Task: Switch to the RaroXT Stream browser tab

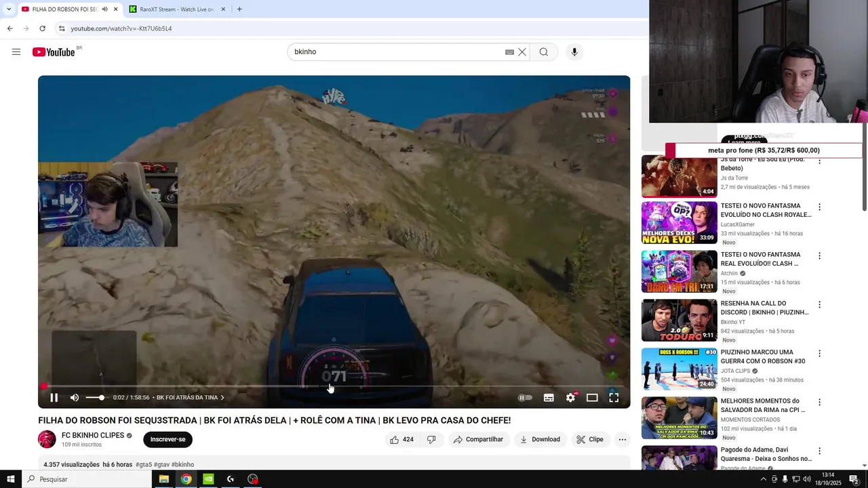Action: coord(176,9)
